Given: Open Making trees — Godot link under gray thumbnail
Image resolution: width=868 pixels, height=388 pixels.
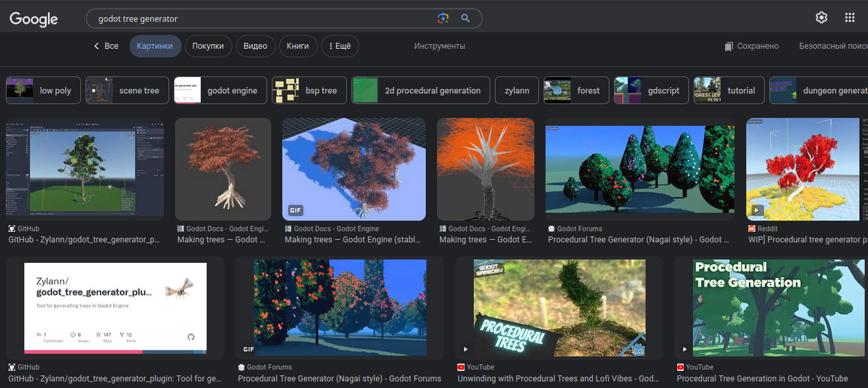Looking at the screenshot, I should coord(222,240).
